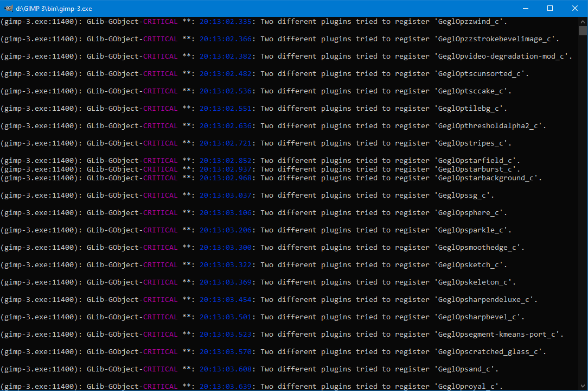Click the timestamp 20:13:03.608

pos(225,369)
